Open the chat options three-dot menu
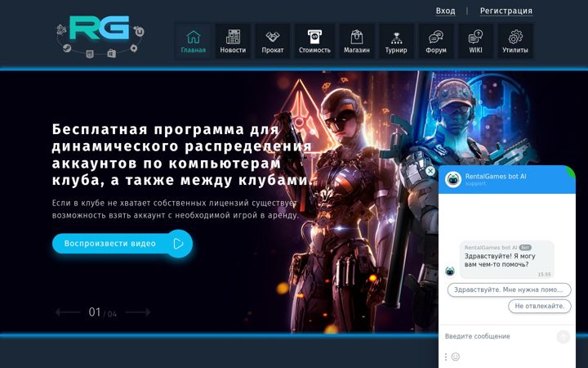Image resolution: width=588 pixels, height=368 pixels. coord(446,357)
